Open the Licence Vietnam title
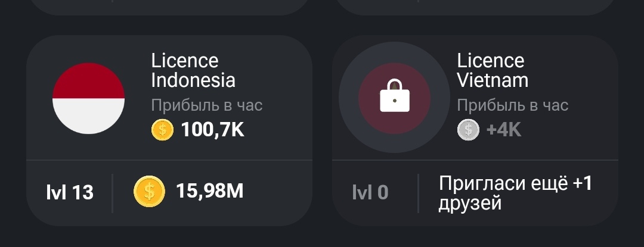This screenshot has width=644, height=247. coord(493,70)
